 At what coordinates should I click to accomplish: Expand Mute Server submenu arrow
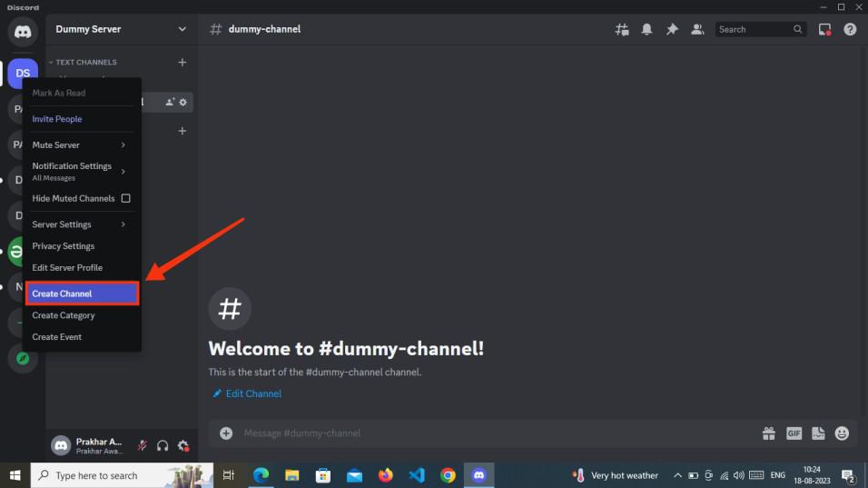pos(123,144)
